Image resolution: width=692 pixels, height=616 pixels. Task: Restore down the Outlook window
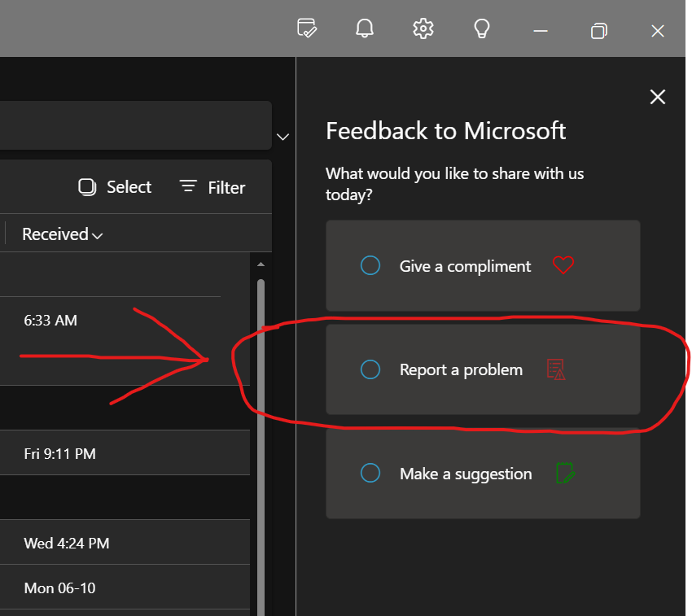click(x=599, y=31)
